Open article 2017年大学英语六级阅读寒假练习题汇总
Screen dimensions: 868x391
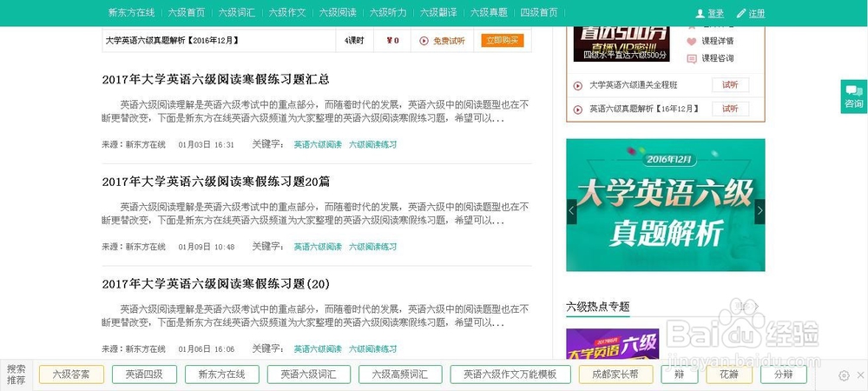[x=215, y=79]
